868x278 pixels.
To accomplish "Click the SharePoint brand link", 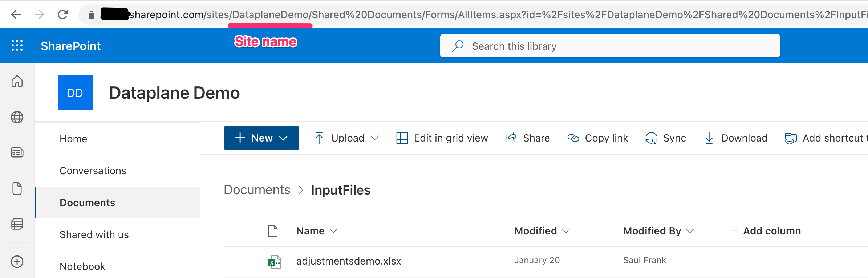I will 70,46.
